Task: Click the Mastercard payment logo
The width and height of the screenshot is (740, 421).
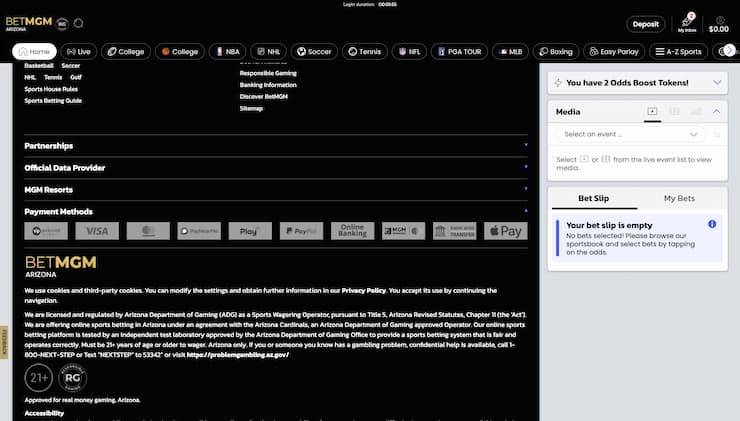Action: pos(148,231)
